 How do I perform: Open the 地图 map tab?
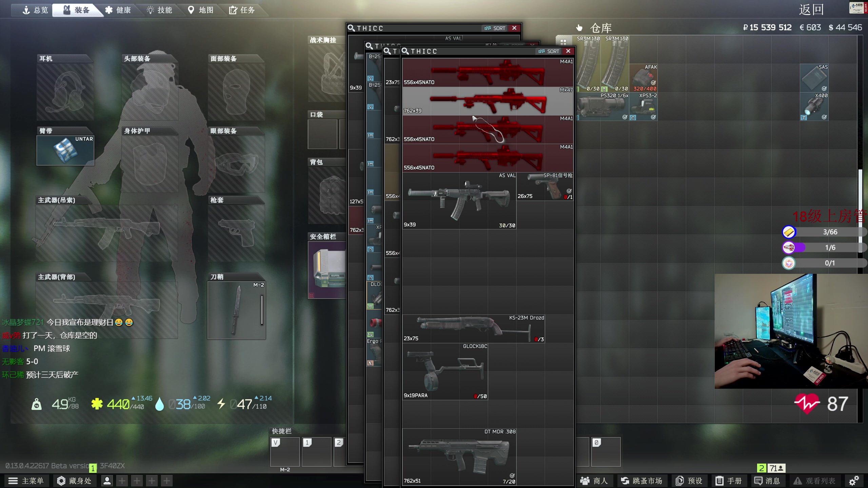tap(201, 10)
